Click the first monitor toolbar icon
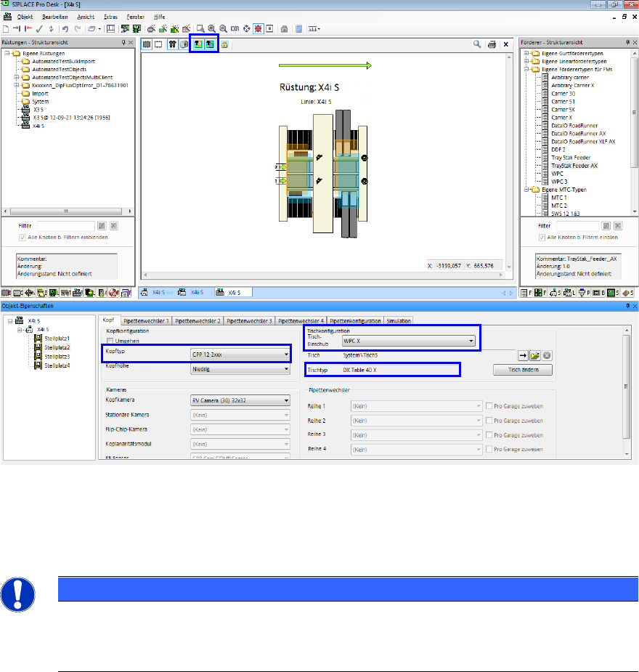The width and height of the screenshot is (639, 672). tap(125, 29)
